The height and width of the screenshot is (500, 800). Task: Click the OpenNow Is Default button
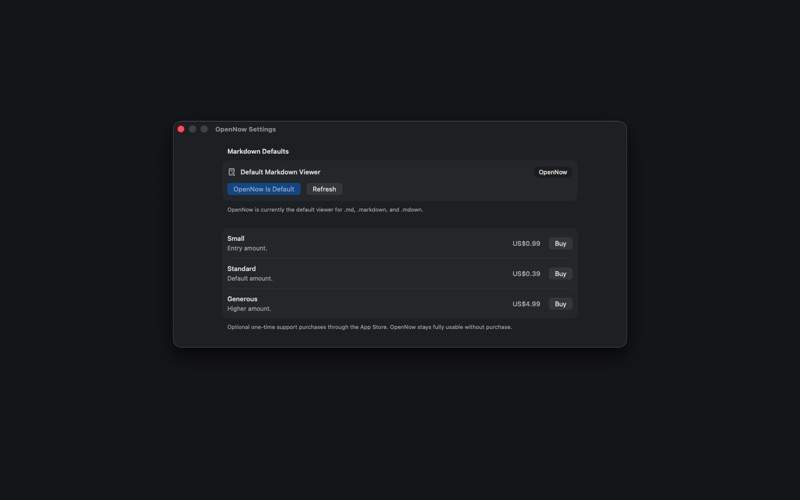[x=264, y=189]
